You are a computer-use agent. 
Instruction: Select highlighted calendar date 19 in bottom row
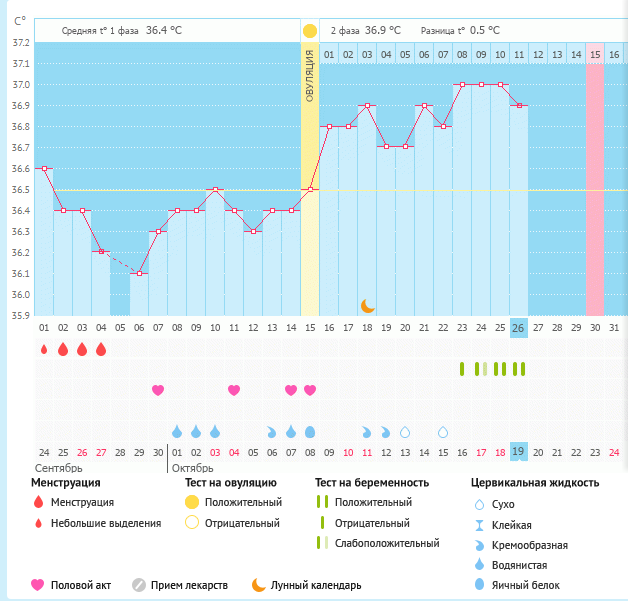coord(518,452)
